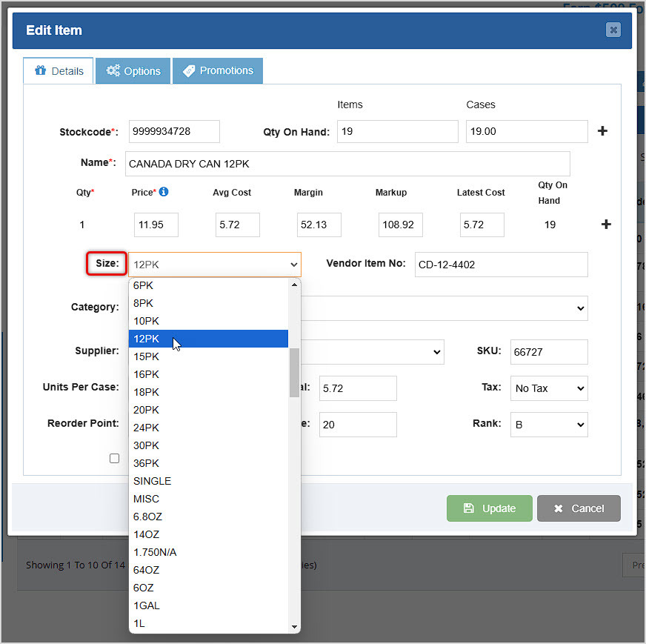Click the plus icon beside Cases quantity
This screenshot has height=644, width=646.
click(x=602, y=131)
